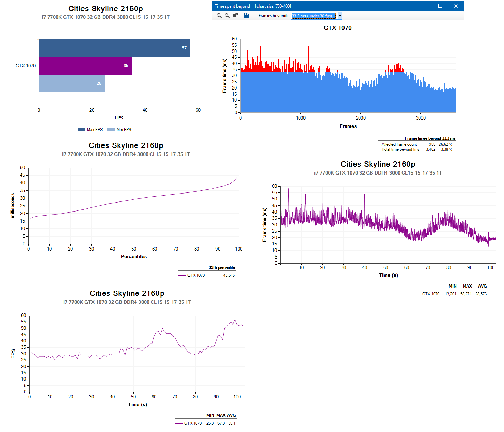This screenshot has height=432, width=504.
Task: Maximize the Time spent beyond window
Action: pyautogui.click(x=440, y=6)
